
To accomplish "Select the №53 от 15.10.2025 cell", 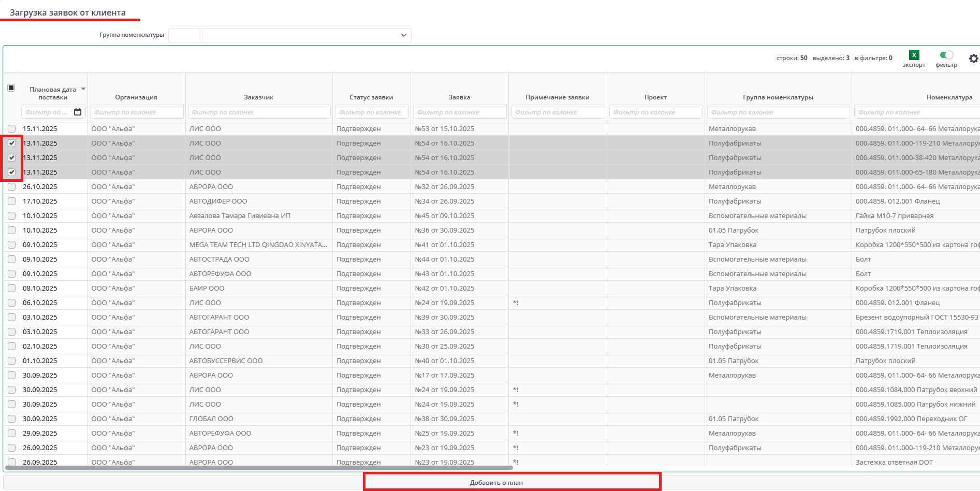I will pos(444,128).
